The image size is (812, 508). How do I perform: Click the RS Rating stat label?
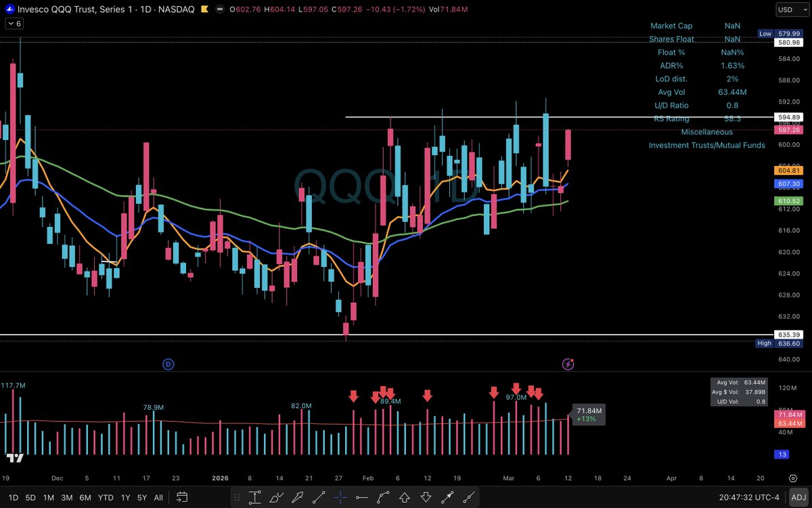click(671, 119)
